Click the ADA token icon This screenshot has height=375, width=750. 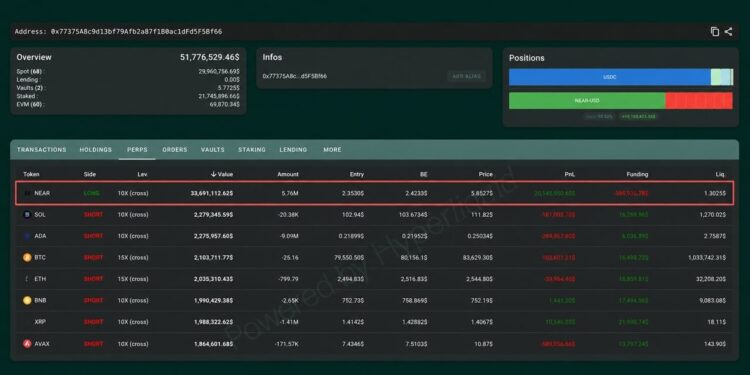(27, 236)
